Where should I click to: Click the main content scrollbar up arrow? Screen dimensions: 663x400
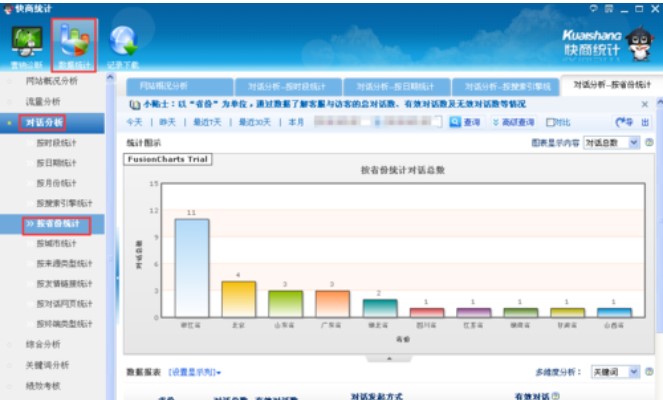click(660, 102)
